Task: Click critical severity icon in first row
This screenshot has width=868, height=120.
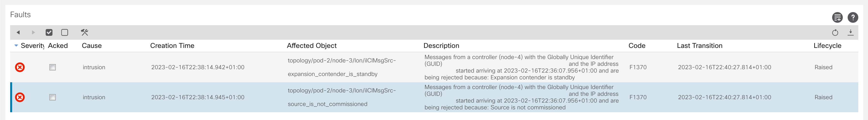Action: 20,67
